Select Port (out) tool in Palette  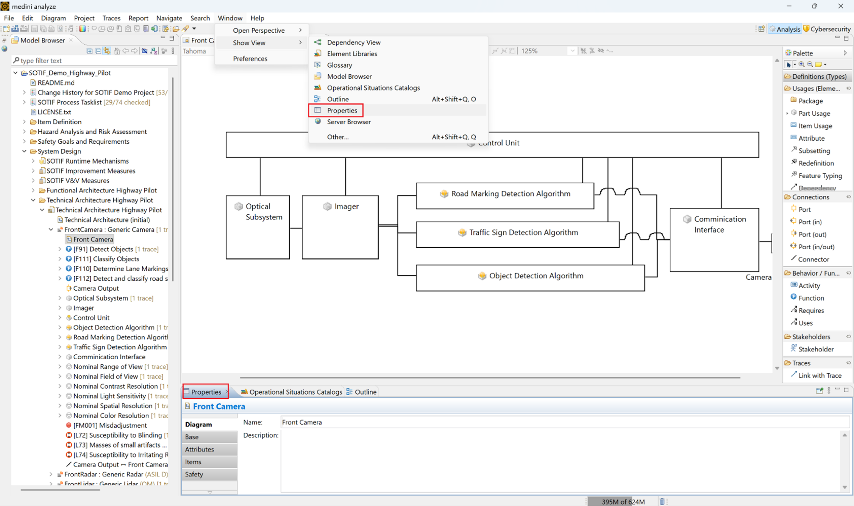808,234
